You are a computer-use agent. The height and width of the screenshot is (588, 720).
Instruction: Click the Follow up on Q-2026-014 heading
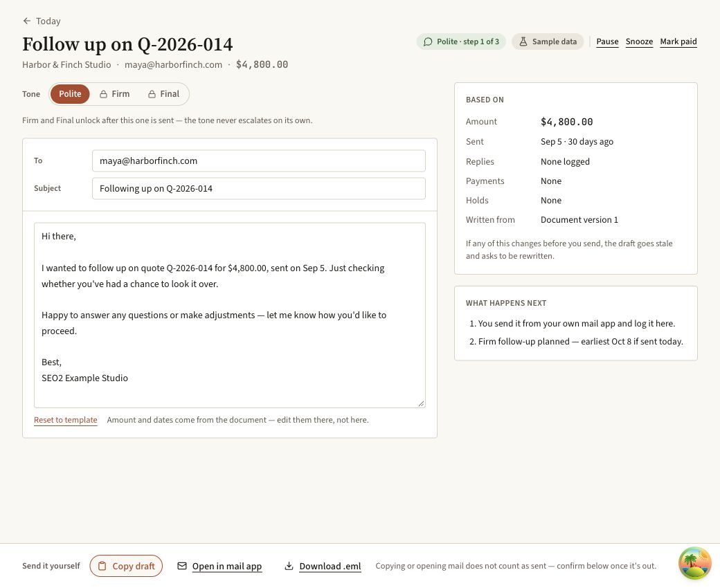[x=127, y=44]
